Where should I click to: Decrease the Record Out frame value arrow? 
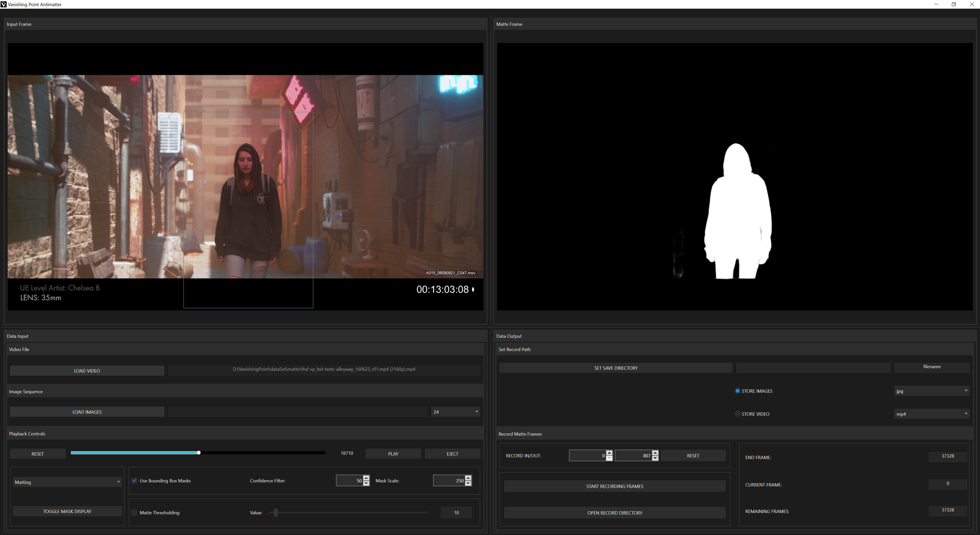tap(655, 458)
